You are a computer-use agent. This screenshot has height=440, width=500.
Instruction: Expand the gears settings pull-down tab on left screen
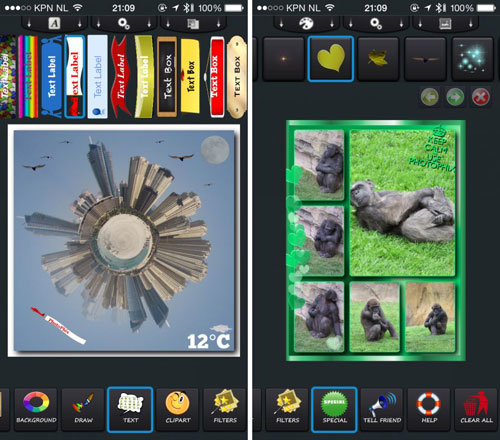(x=124, y=23)
